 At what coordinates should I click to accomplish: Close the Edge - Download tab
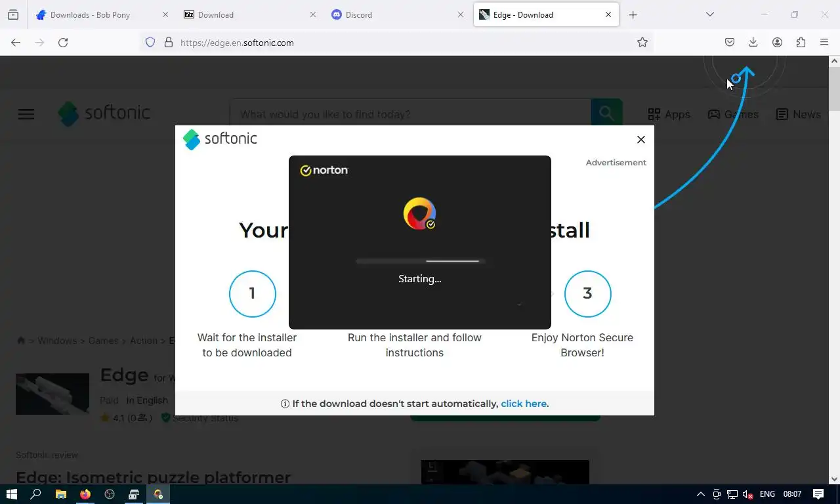click(608, 14)
